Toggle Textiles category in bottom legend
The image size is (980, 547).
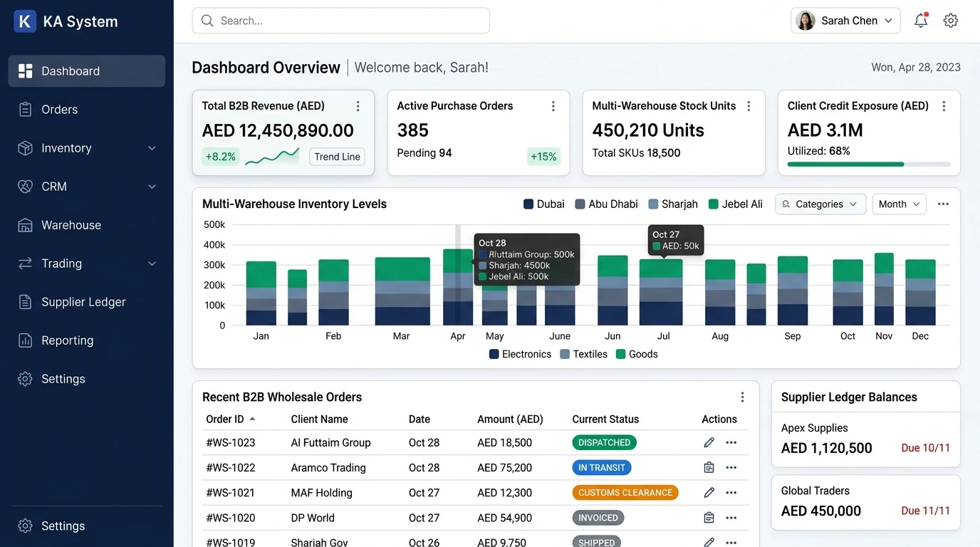coord(584,354)
